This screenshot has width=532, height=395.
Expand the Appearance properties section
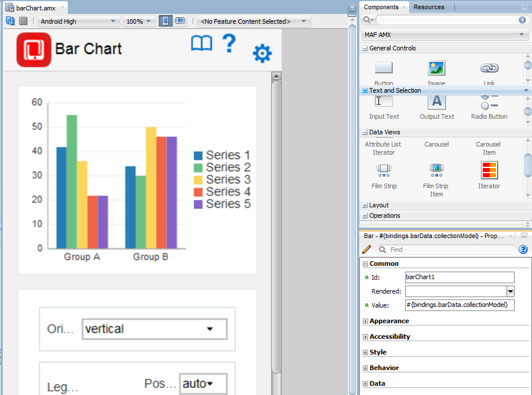coord(366,321)
